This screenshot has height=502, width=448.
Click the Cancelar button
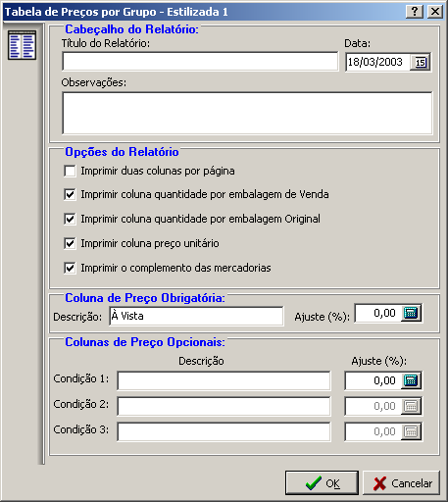click(x=401, y=483)
